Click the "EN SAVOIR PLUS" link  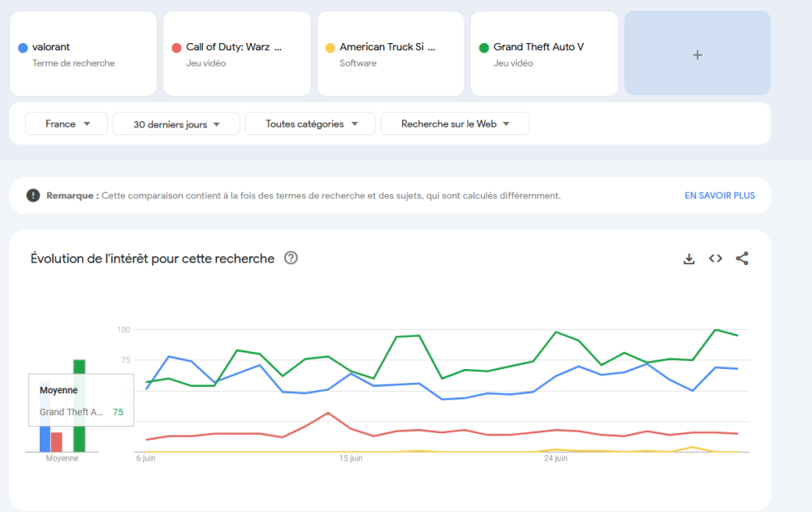[719, 195]
